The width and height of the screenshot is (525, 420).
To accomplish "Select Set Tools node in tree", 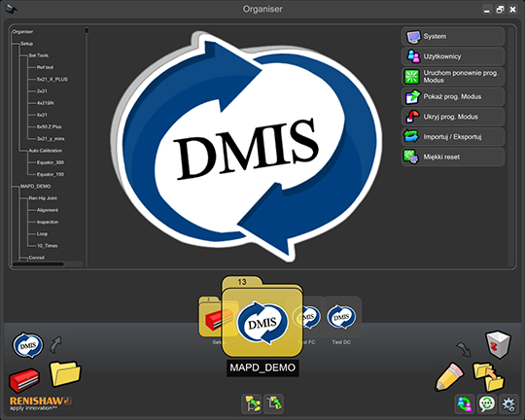I will 39,55.
